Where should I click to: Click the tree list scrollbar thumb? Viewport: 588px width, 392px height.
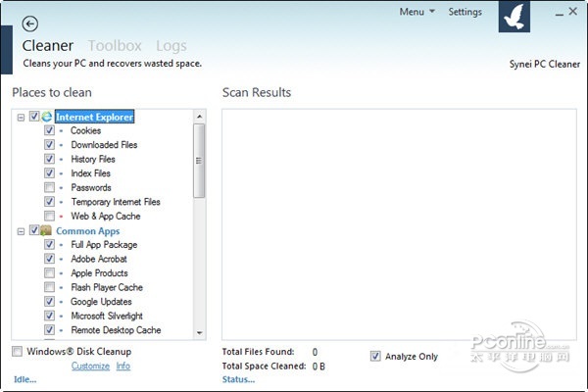pos(199,161)
